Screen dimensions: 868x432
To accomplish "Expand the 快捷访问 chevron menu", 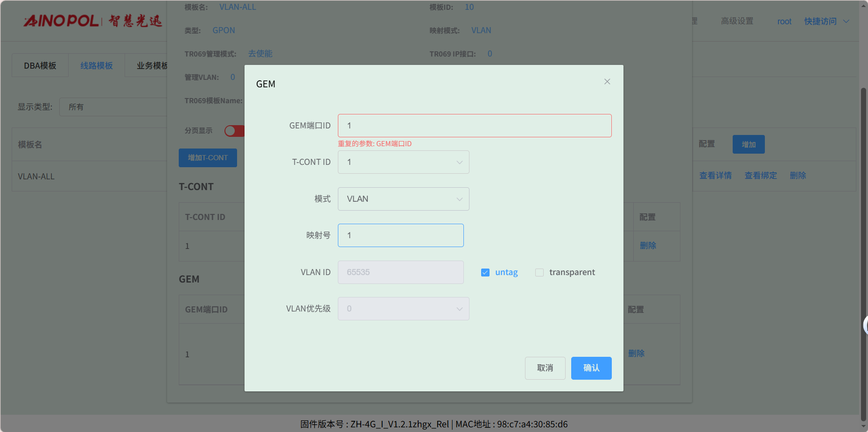I will (x=846, y=21).
